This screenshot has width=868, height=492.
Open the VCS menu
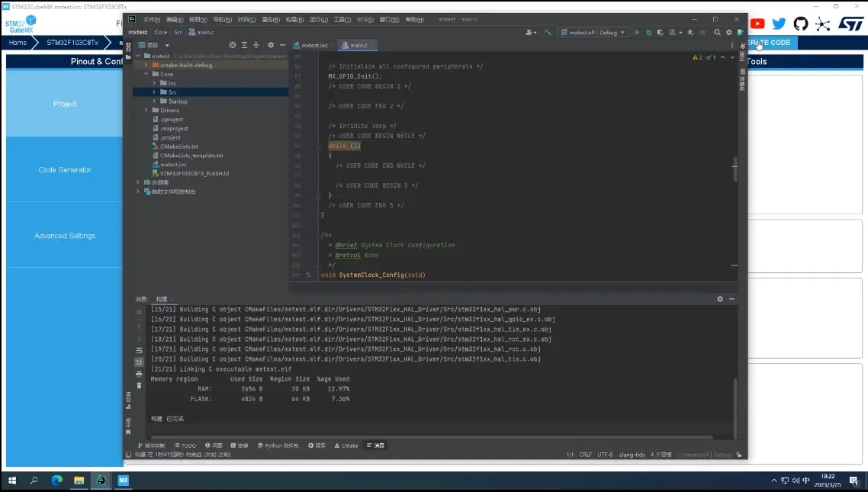pos(365,19)
